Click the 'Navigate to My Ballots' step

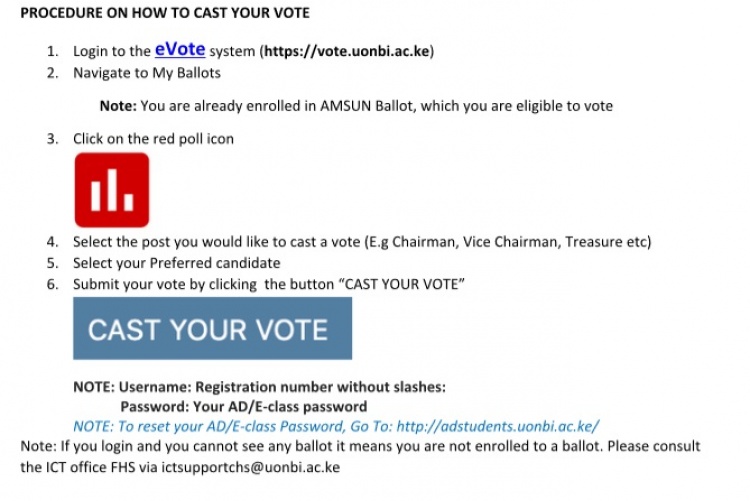coord(147,73)
